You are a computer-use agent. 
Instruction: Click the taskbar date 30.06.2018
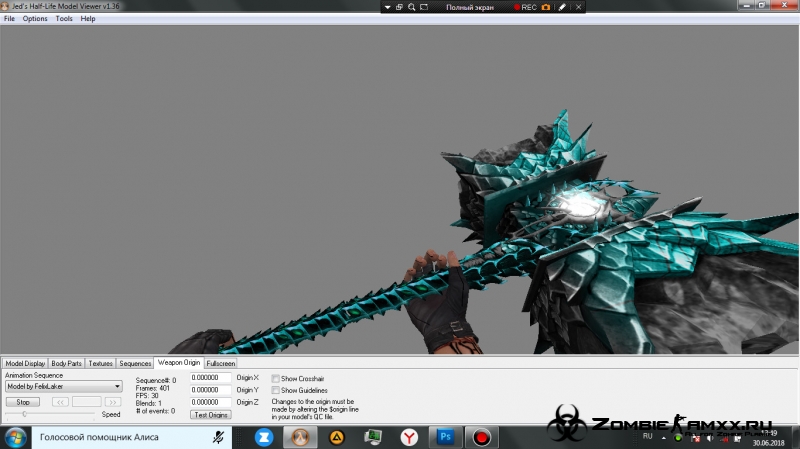point(768,443)
